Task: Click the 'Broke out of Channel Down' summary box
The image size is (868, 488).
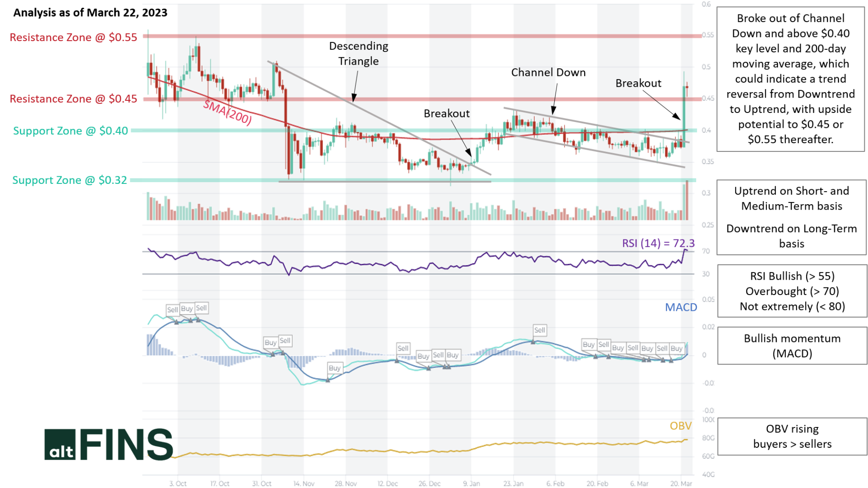Action: pos(791,79)
